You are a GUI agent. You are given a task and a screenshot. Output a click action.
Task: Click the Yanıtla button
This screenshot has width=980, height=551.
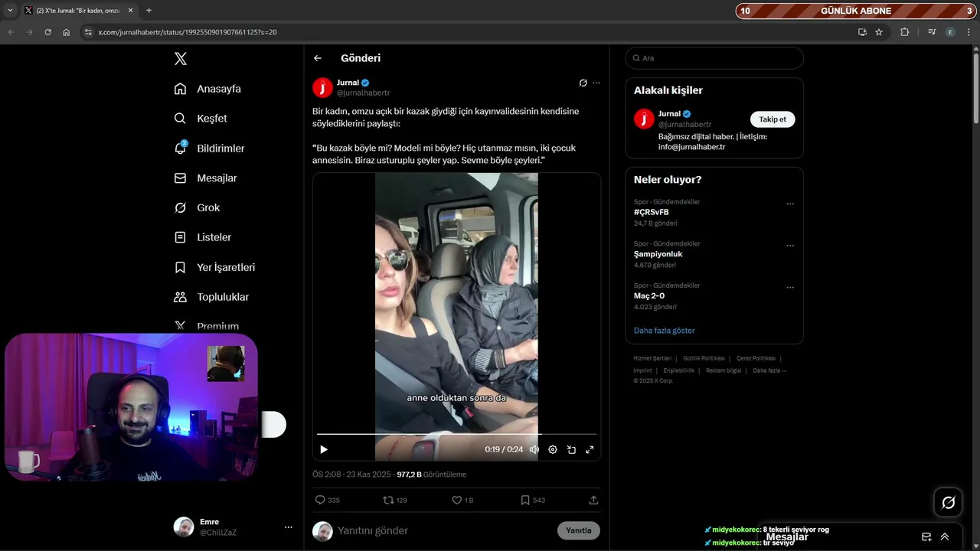coord(579,530)
